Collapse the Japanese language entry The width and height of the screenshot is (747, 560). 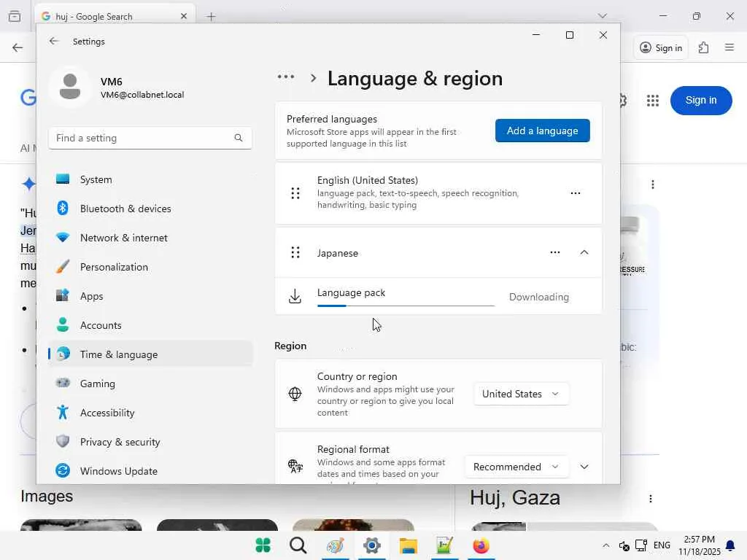tap(584, 252)
